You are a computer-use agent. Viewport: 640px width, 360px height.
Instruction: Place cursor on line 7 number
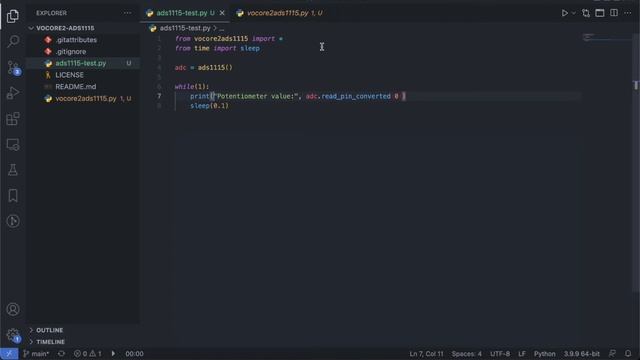(x=159, y=96)
